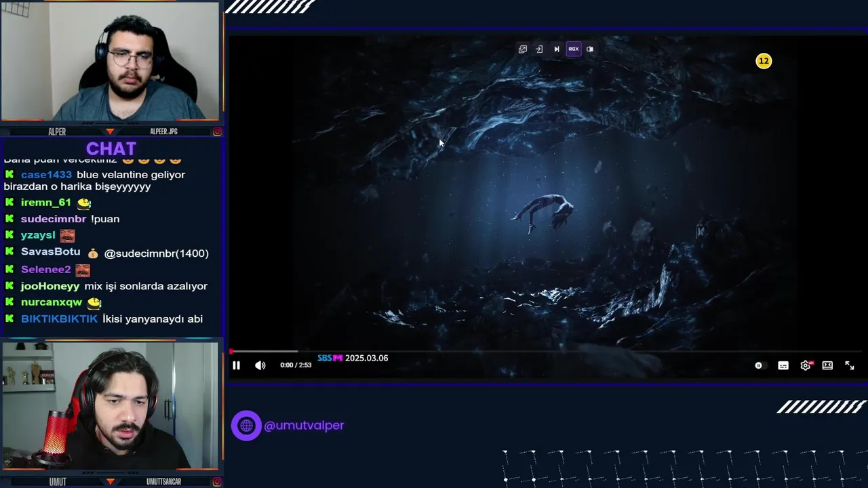This screenshot has height=488, width=868.
Task: Click the '!puan' command text in the chat
Action: pyautogui.click(x=105, y=219)
